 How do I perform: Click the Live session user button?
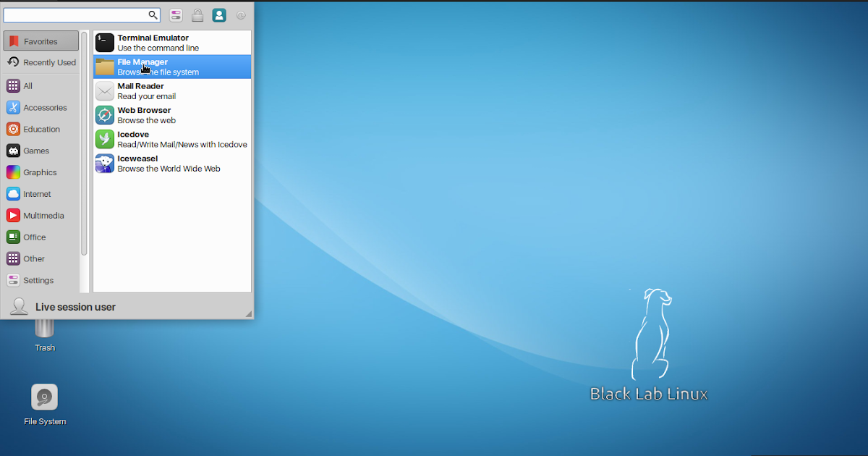(x=72, y=306)
